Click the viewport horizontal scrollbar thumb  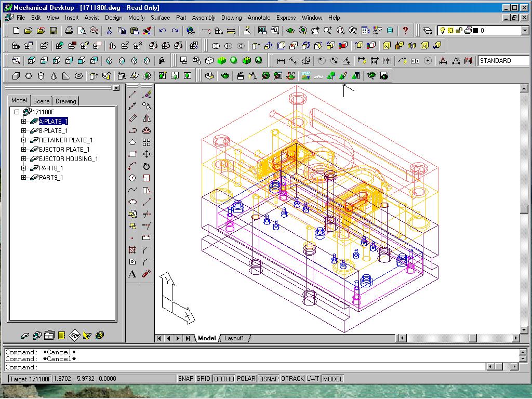point(473,338)
